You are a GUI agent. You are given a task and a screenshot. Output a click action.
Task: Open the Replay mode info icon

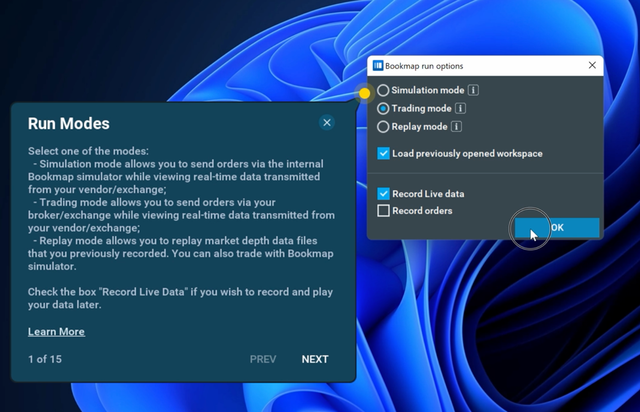pyautogui.click(x=456, y=127)
